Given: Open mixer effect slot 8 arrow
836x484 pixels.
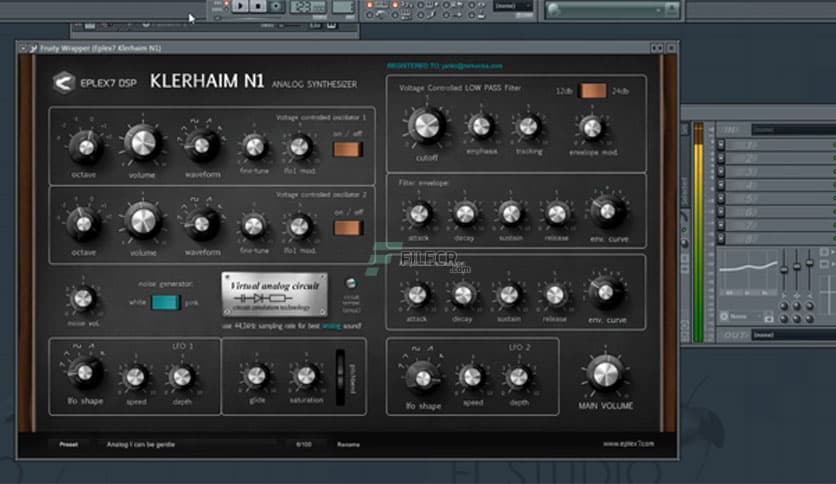Looking at the screenshot, I should [721, 238].
